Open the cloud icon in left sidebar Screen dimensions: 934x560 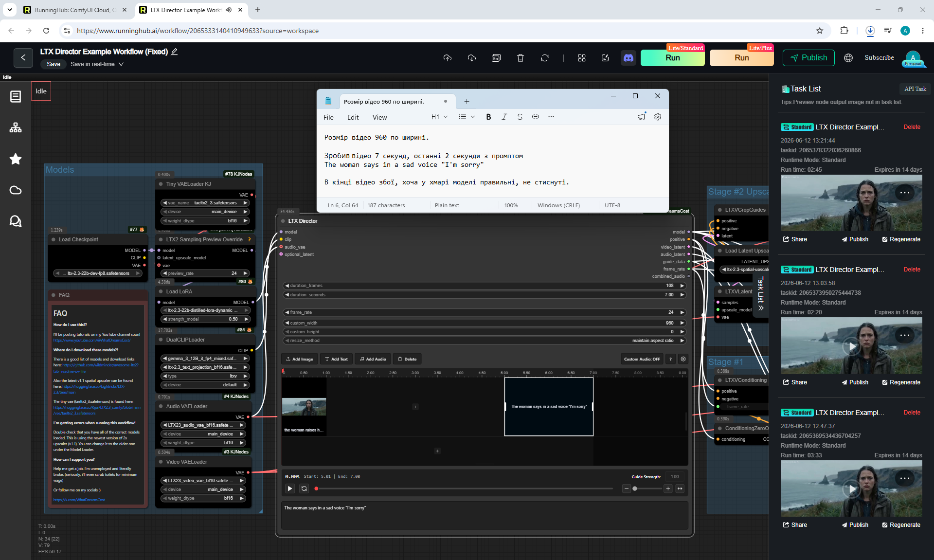(x=16, y=190)
